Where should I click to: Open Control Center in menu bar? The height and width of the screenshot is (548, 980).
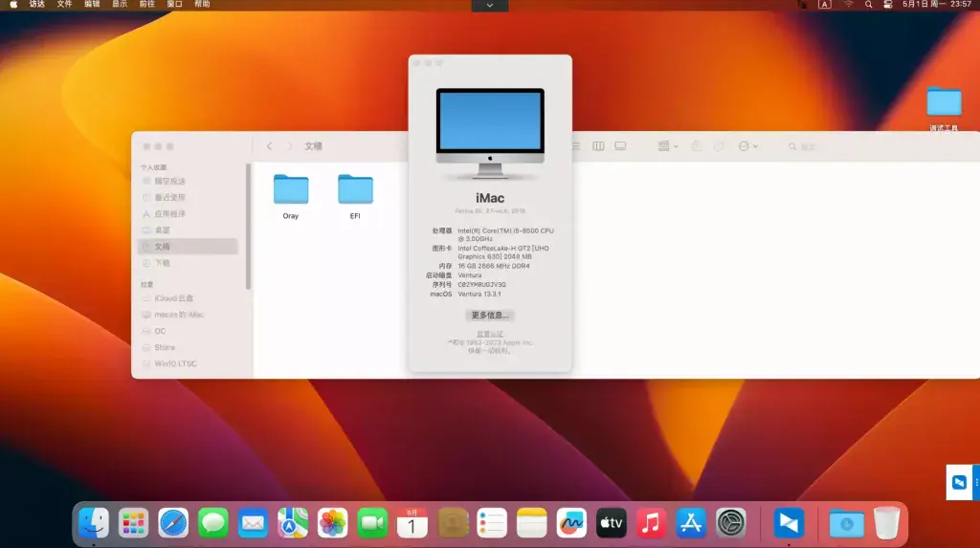[887, 5]
